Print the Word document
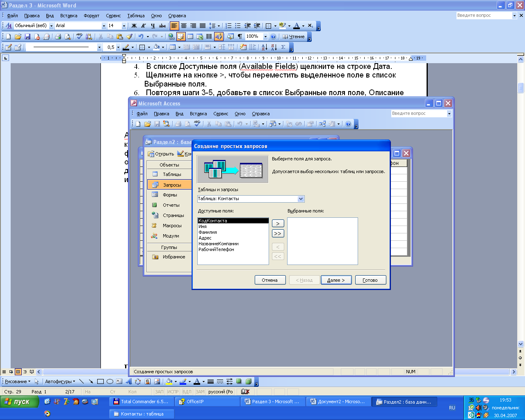This screenshot has width=525, height=420. click(58, 37)
